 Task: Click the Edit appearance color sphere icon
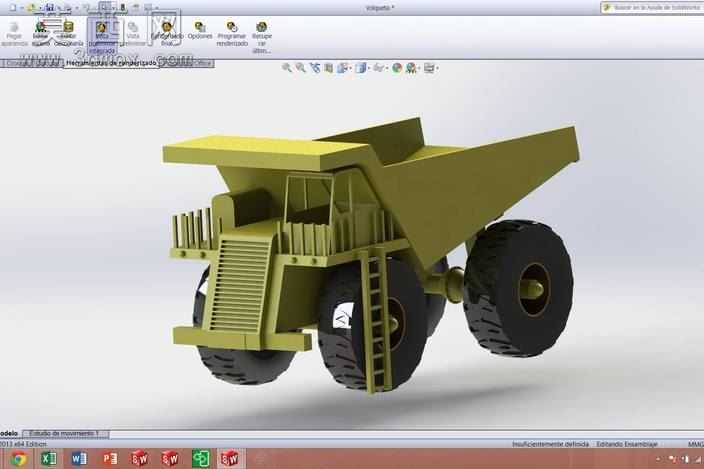pyautogui.click(x=397, y=68)
